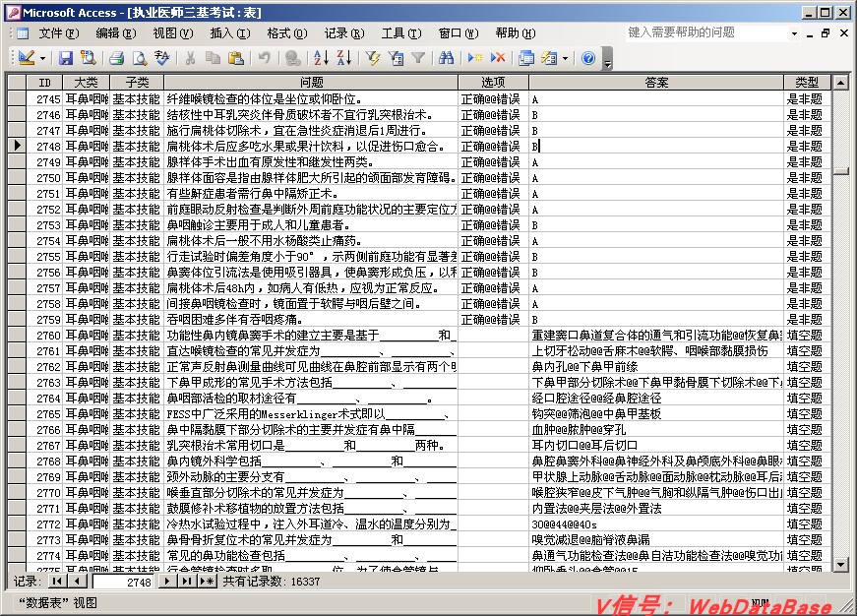The image size is (857, 616).
Task: Click the Print icon
Action: (x=116, y=57)
